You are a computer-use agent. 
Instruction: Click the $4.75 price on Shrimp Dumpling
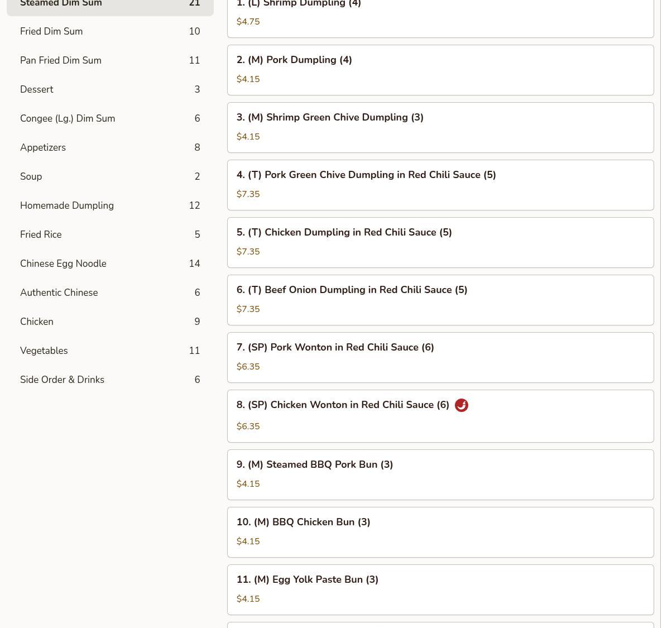click(248, 22)
